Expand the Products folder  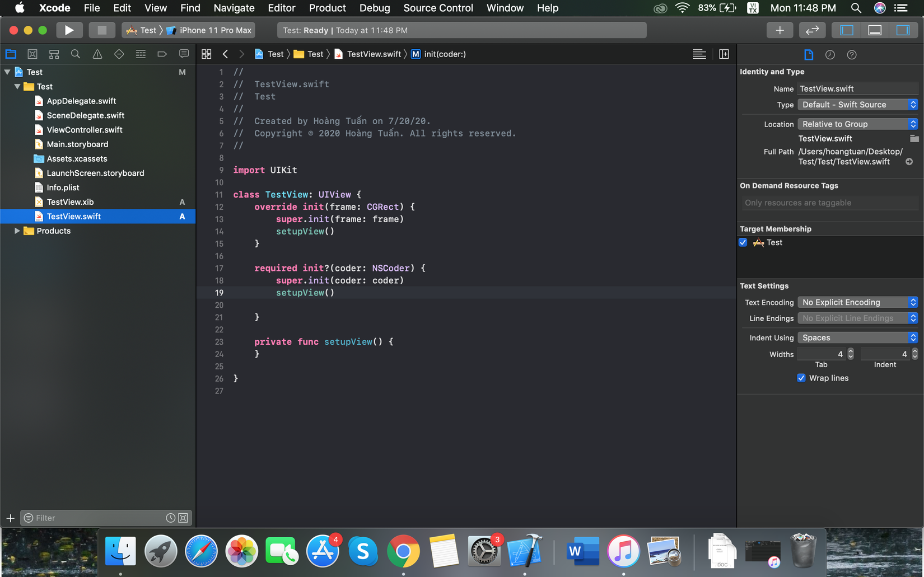(x=17, y=231)
